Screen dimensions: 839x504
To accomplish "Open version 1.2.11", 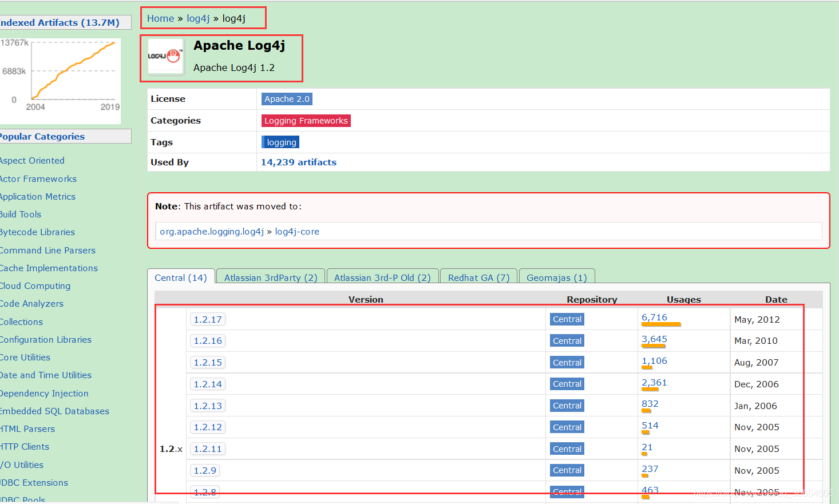I will pos(207,449).
